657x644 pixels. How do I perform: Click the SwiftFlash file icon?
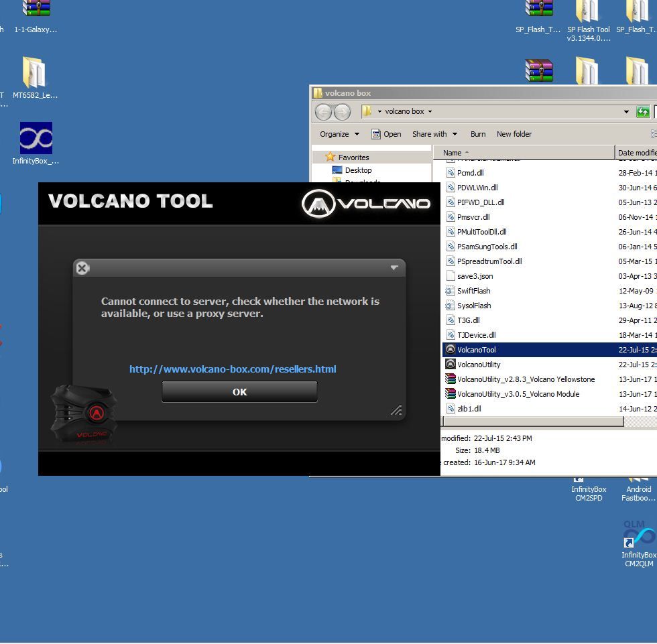pos(451,291)
